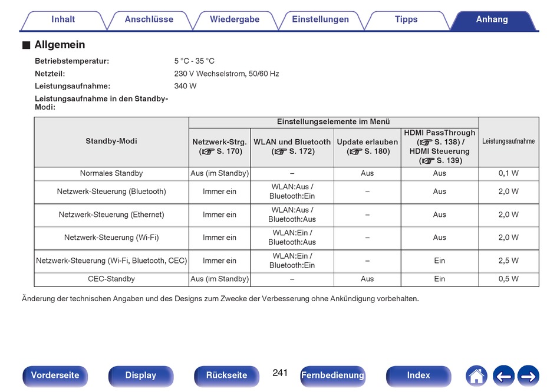Viewport: 560px width, 392px height.
Task: Click the 'Standby-Modi' column header
Action: click(111, 141)
